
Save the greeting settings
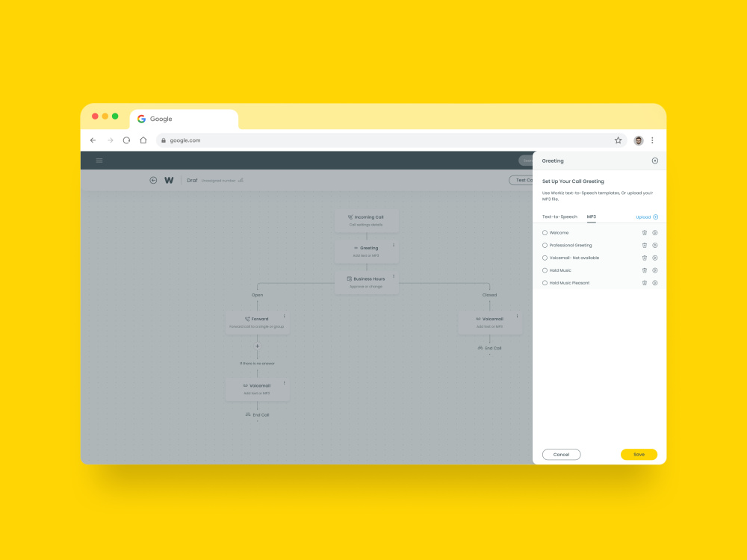639,454
